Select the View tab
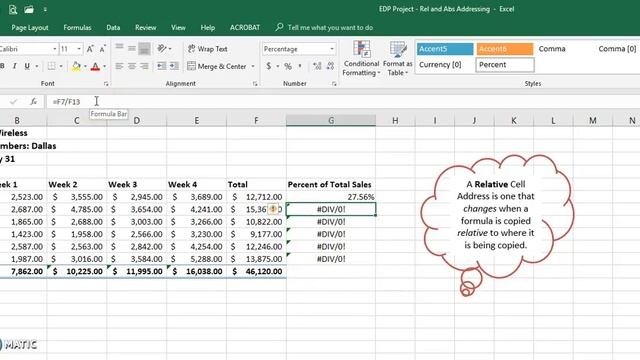The height and width of the screenshot is (360, 640). 178,28
